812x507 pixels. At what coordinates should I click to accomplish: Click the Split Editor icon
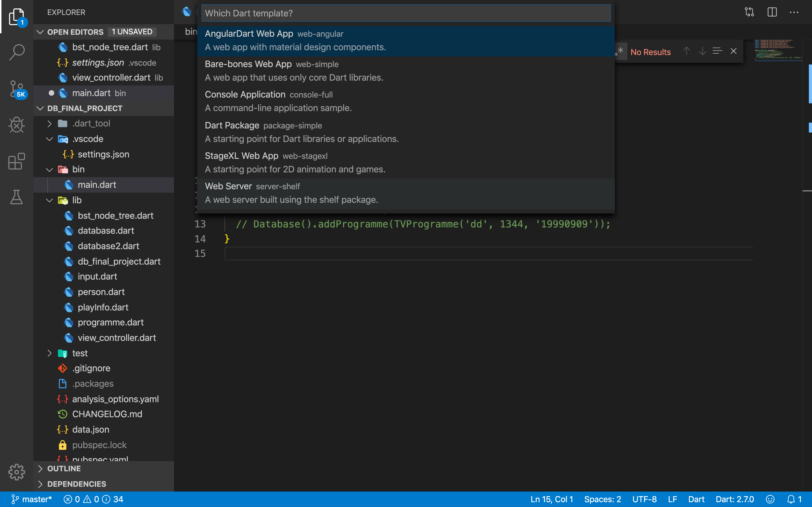(x=772, y=12)
